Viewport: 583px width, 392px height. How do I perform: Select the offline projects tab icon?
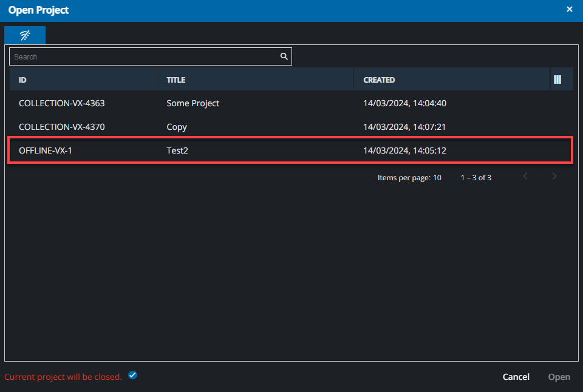click(x=25, y=35)
